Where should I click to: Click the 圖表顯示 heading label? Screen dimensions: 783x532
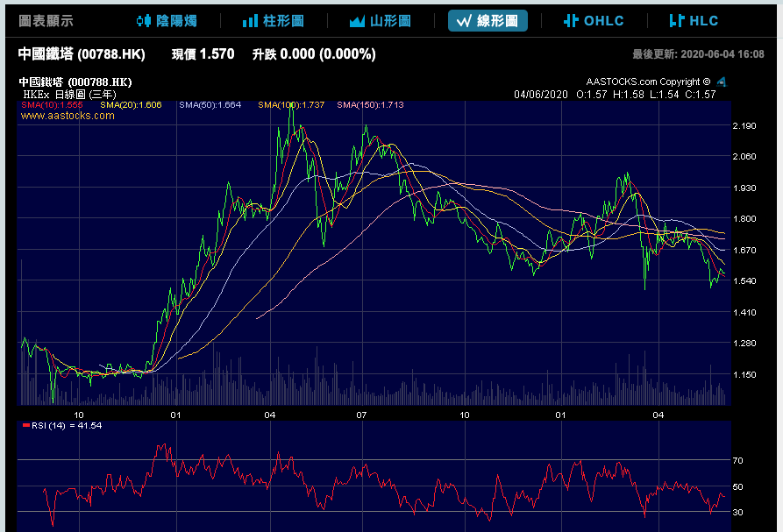click(46, 21)
